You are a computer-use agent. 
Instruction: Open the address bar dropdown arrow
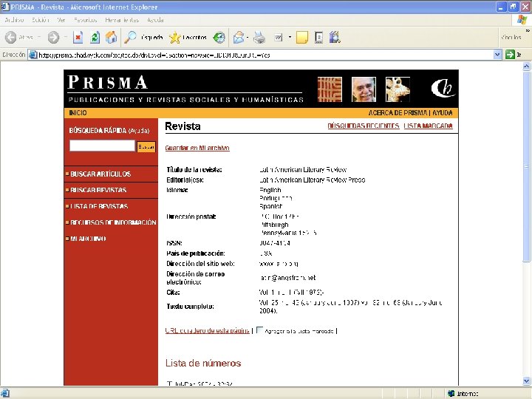[497, 54]
